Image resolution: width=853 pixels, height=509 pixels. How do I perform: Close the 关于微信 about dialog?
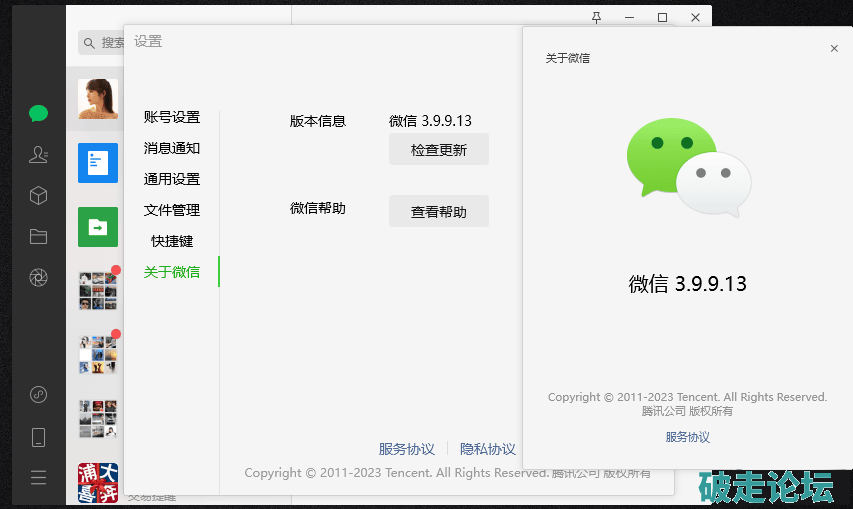point(834,48)
